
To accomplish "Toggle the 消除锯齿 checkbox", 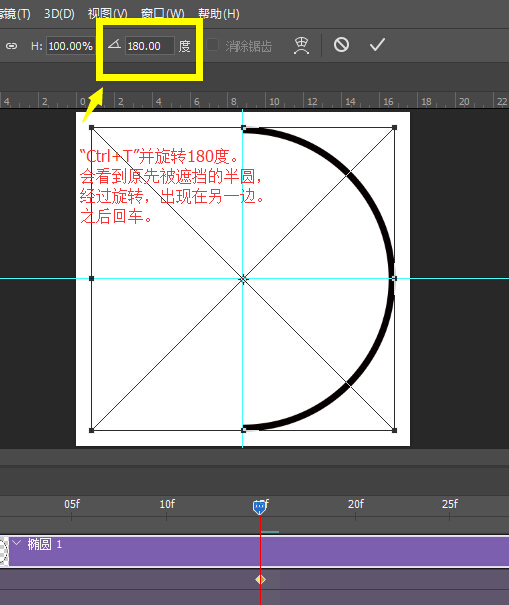I will [x=212, y=45].
